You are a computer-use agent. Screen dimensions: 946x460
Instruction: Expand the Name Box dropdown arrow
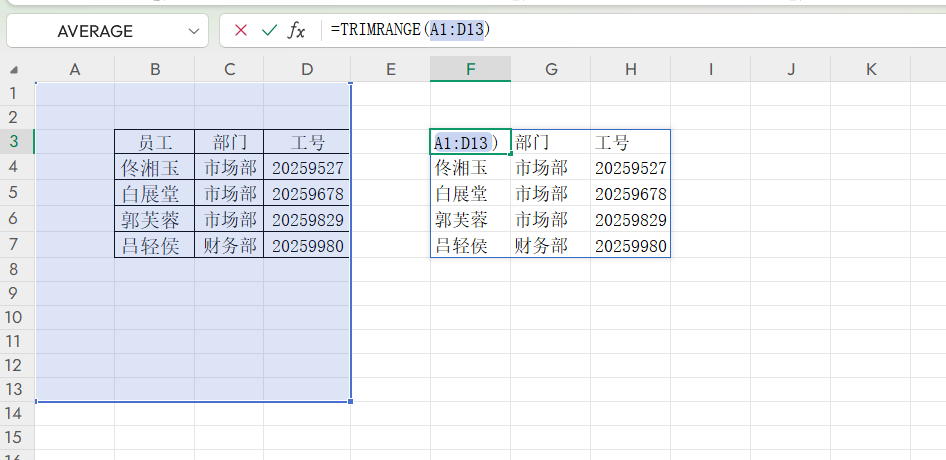click(193, 31)
